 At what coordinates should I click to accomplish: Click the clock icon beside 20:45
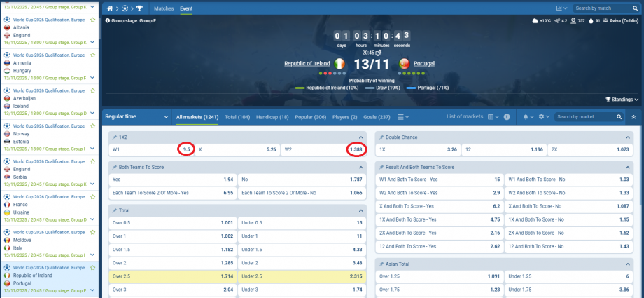tap(378, 53)
